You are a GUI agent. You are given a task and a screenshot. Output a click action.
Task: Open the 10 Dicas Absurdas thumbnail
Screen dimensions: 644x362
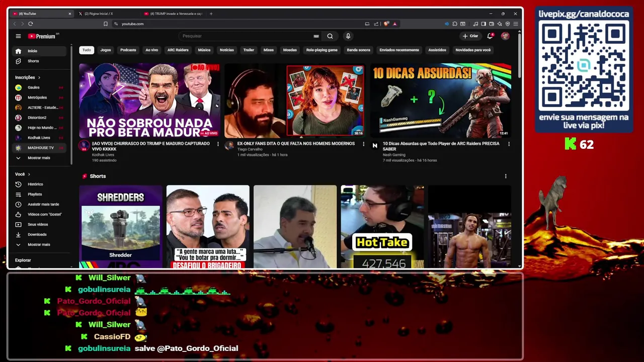pyautogui.click(x=441, y=100)
